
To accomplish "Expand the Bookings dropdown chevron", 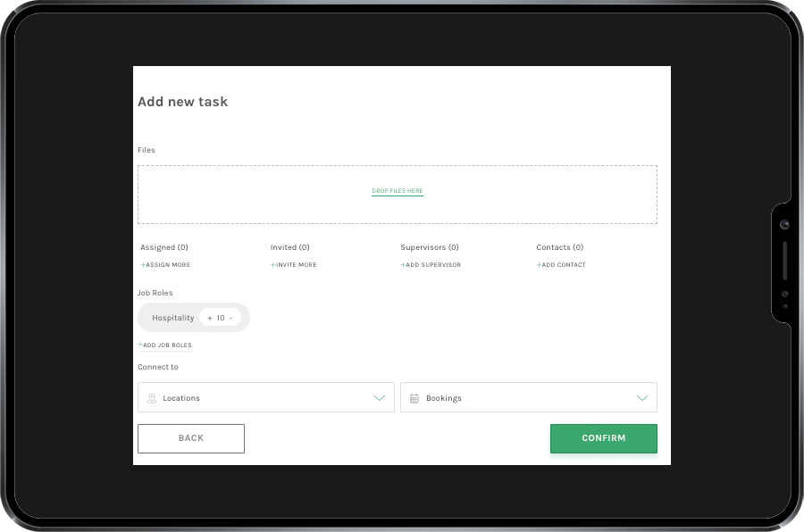I will [x=641, y=398].
